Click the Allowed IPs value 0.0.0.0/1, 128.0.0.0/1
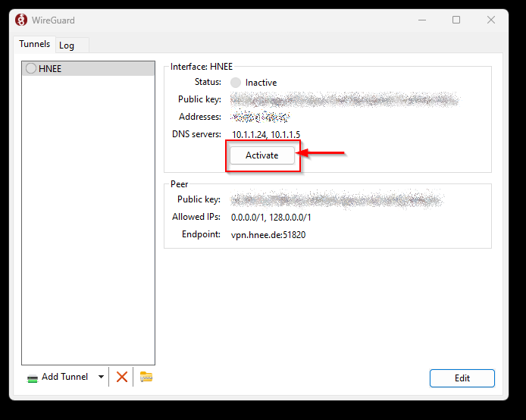 [x=271, y=218]
